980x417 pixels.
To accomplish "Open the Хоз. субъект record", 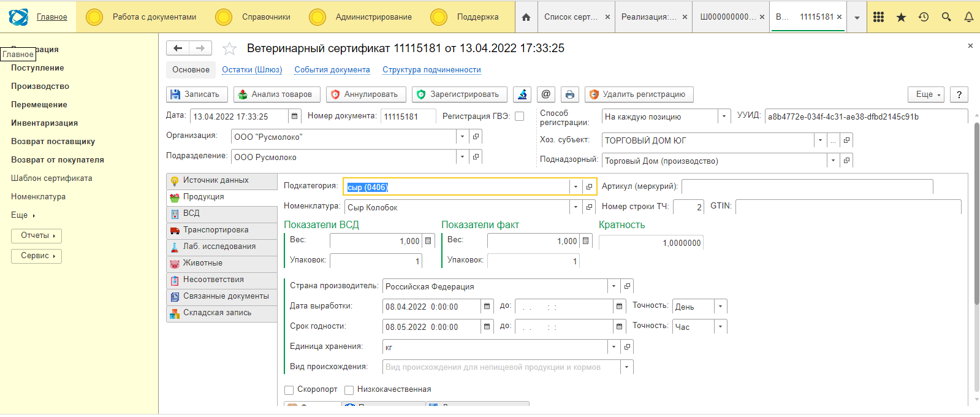I will [x=846, y=140].
